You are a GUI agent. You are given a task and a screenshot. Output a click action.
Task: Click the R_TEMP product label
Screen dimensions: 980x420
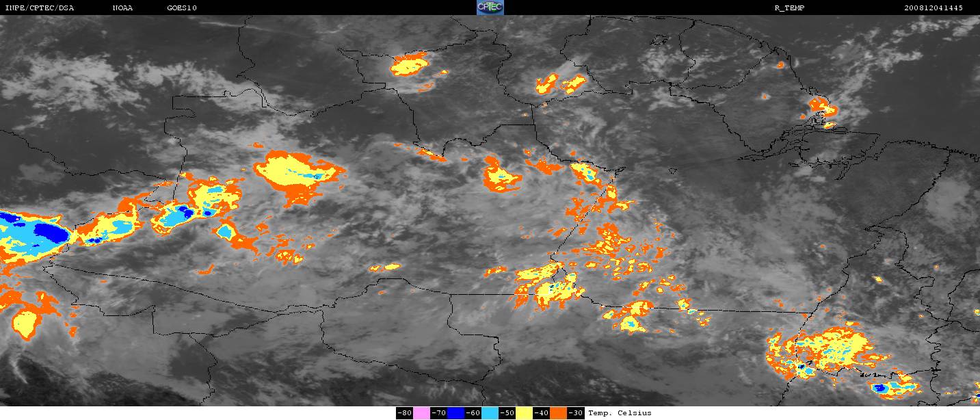coord(789,8)
